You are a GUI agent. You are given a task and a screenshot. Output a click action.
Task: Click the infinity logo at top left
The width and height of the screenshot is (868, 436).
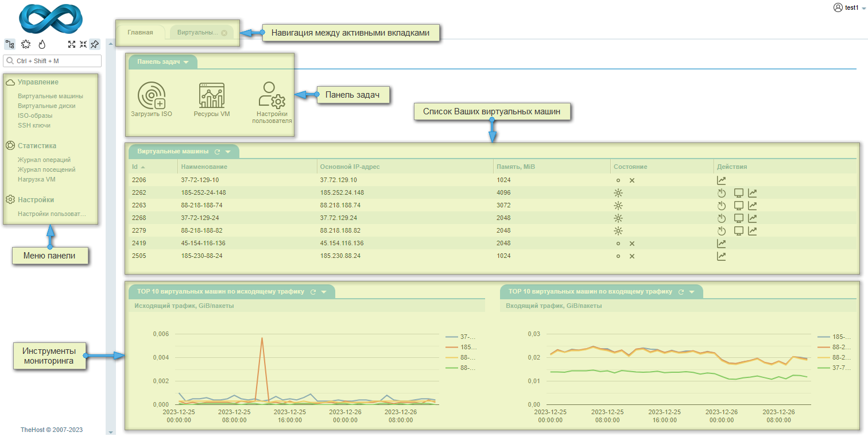click(51, 18)
